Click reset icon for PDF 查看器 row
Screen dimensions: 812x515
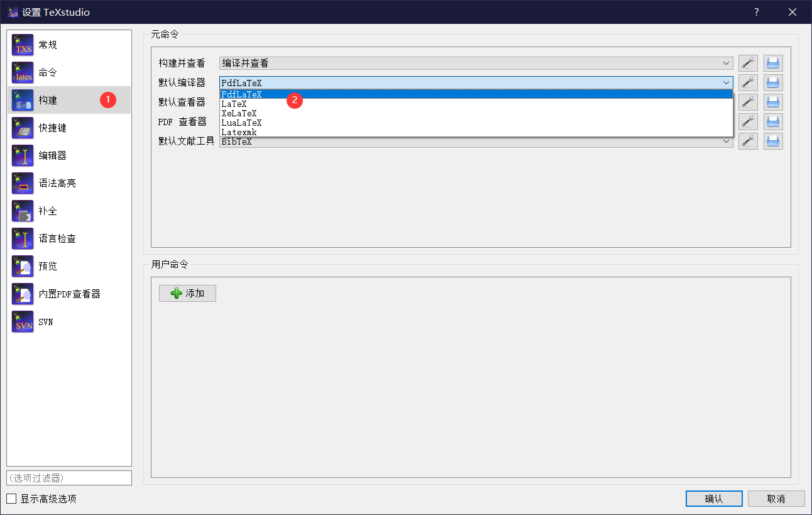(773, 121)
